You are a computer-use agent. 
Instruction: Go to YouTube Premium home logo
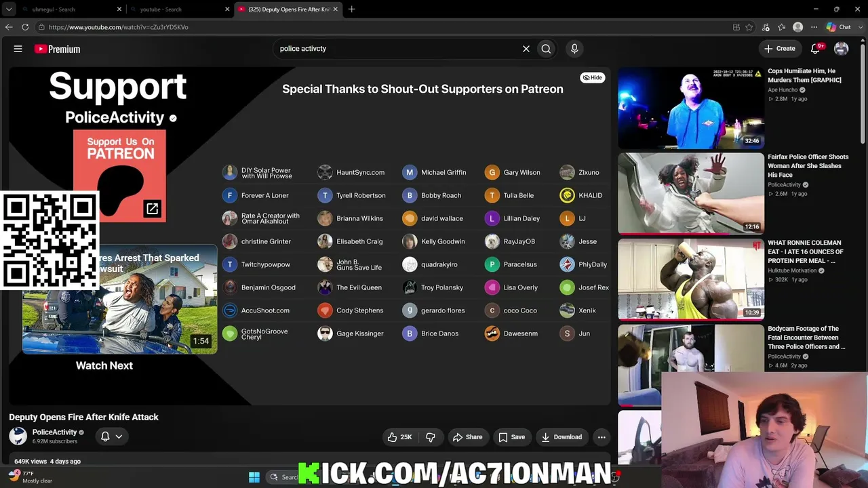58,49
